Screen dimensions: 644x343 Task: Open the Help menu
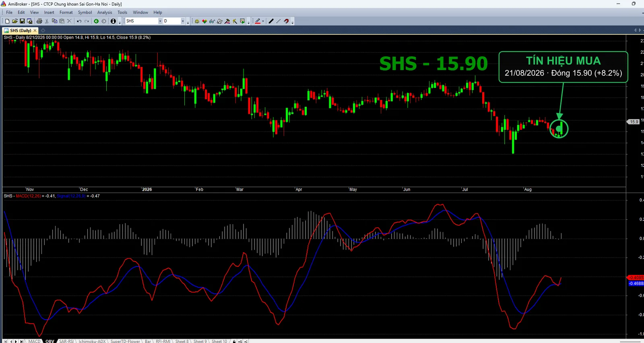tap(158, 12)
